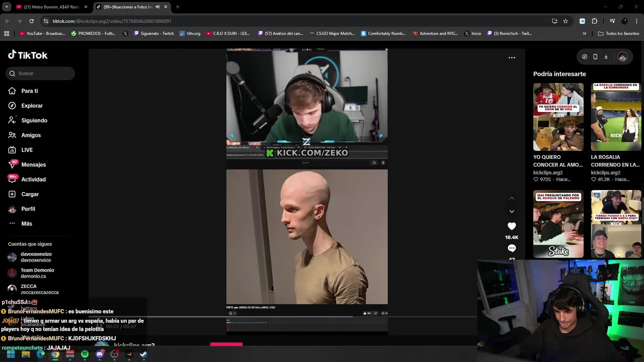Viewport: 644px width, 362px height.
Task: Open the 'Siguiendo - Twitch' bookmark
Action: 153,34
